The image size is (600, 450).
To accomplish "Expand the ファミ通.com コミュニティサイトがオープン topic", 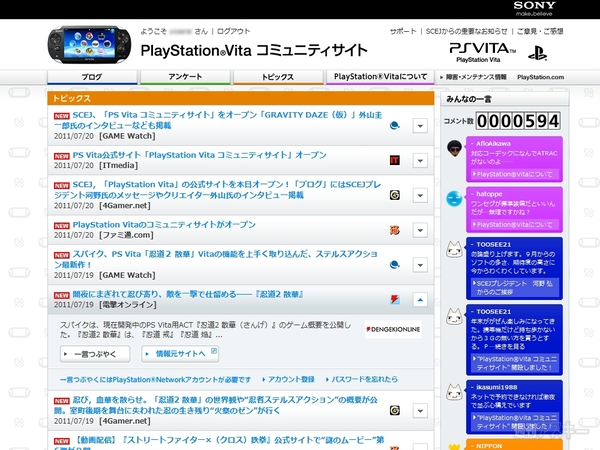I will click(420, 230).
